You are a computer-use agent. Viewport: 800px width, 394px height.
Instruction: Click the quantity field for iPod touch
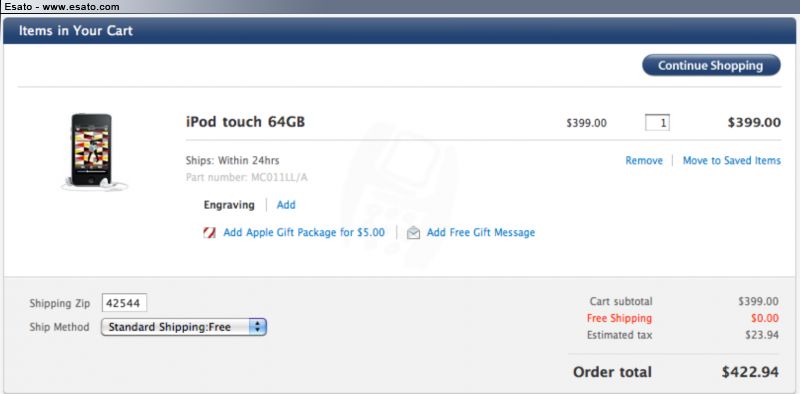tap(657, 123)
